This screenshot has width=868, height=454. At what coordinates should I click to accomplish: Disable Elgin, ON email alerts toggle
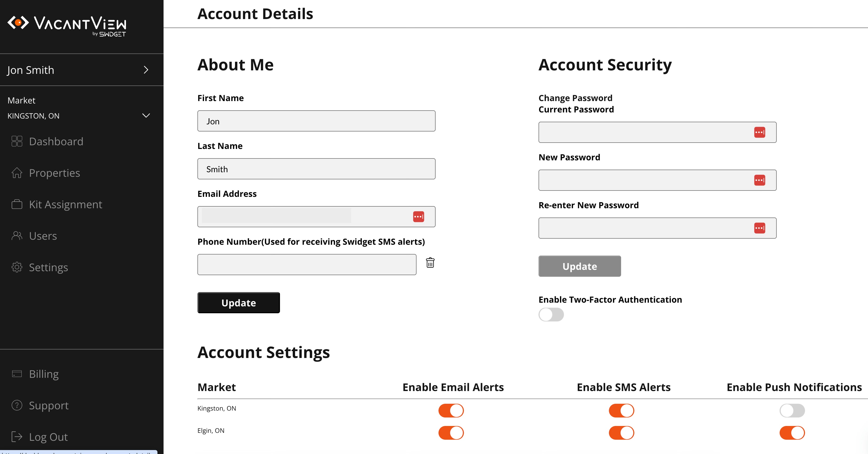click(x=451, y=433)
